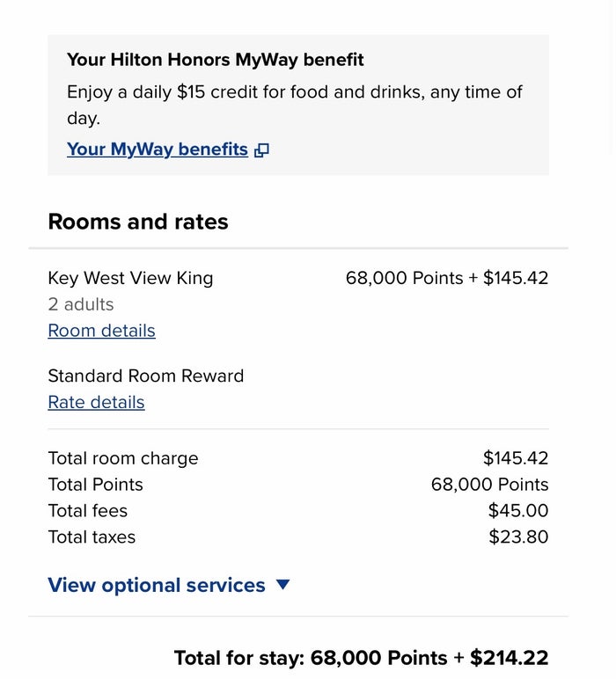Click the Total for stay amount $214.22
This screenshot has height=679, width=616.
[509, 657]
